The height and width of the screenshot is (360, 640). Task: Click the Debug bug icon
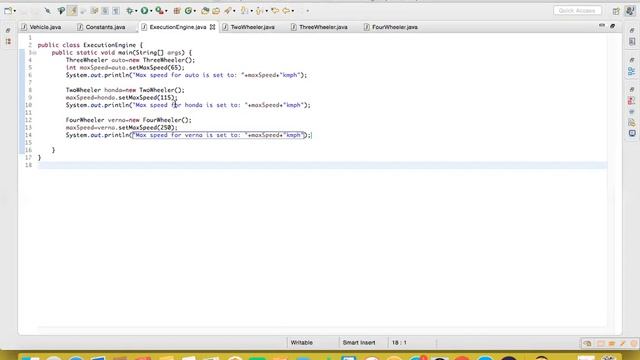(x=130, y=11)
